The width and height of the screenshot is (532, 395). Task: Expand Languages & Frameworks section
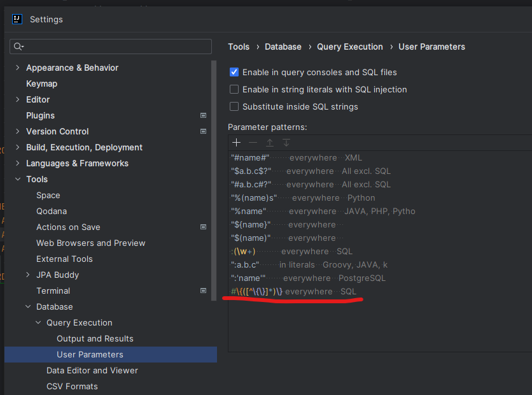tap(18, 163)
